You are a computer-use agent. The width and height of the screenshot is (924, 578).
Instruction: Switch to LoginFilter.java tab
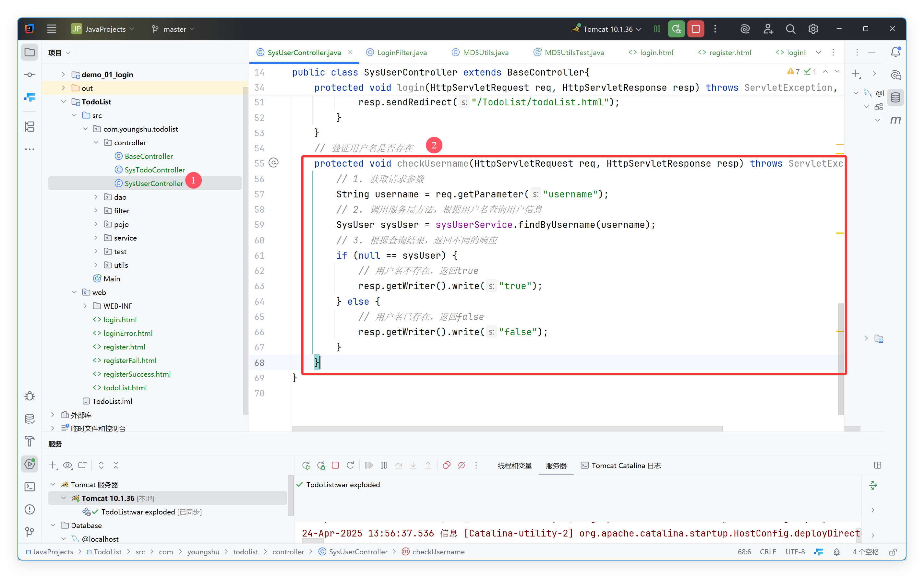pyautogui.click(x=397, y=53)
